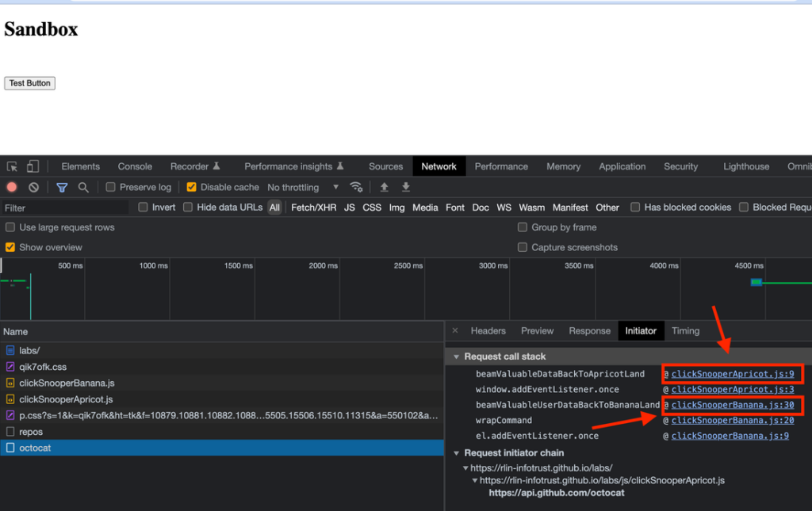Viewport: 812px width, 511px height.
Task: Filter requests by Fetch/XHR type
Action: pos(313,208)
